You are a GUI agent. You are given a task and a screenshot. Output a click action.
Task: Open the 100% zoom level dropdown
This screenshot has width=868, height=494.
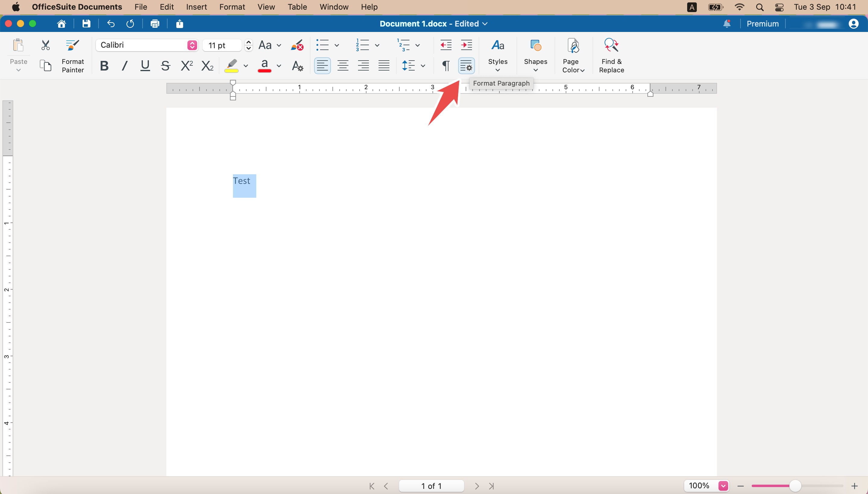point(723,486)
